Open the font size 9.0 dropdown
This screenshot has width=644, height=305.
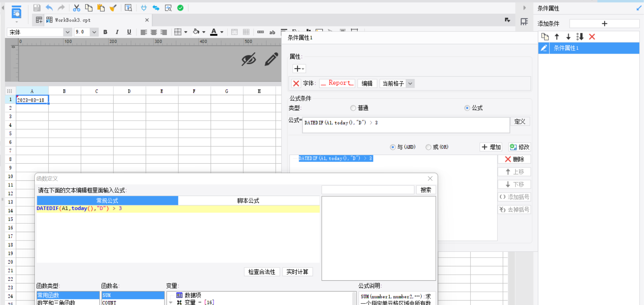(x=94, y=32)
